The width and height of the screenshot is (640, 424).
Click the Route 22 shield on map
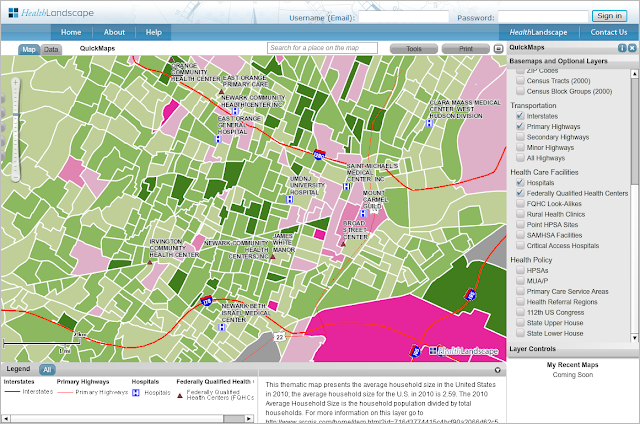(280, 337)
